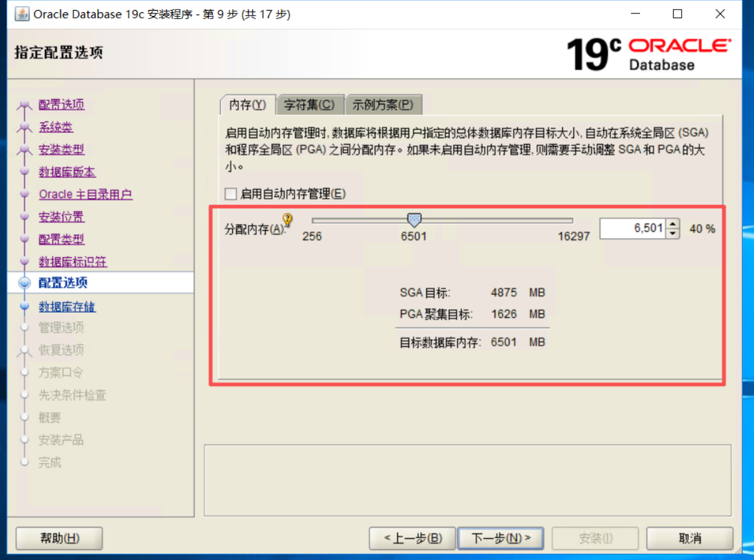Close the Oracle installer window
This screenshot has height=560, width=754.
(x=720, y=14)
